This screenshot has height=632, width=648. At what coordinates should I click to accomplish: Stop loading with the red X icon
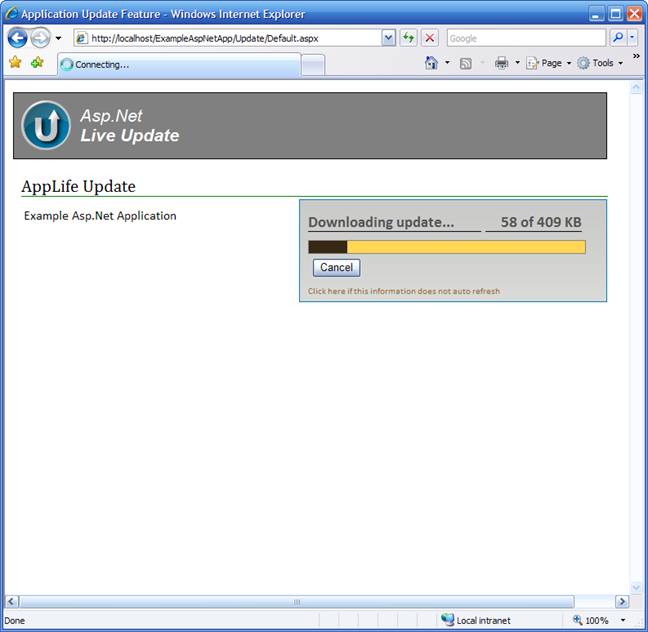tap(430, 38)
